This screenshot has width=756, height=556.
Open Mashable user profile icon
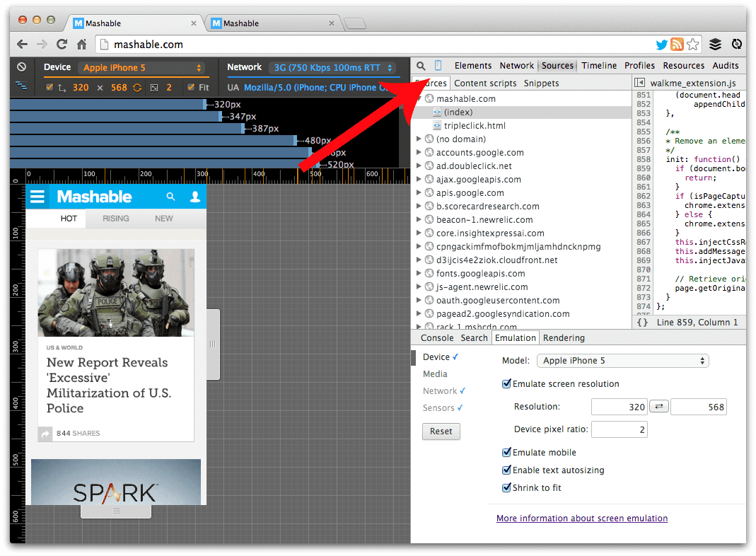click(194, 197)
